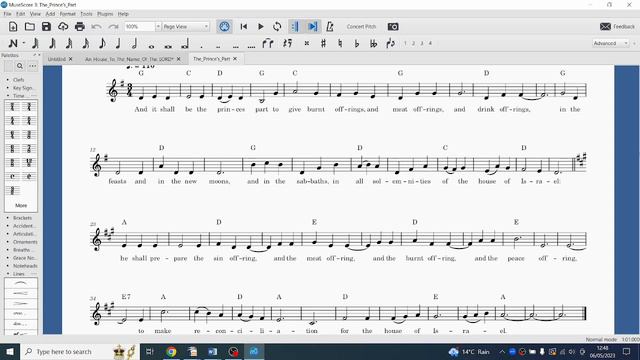
Task: Toggle the tie icon
Action: click(268, 43)
